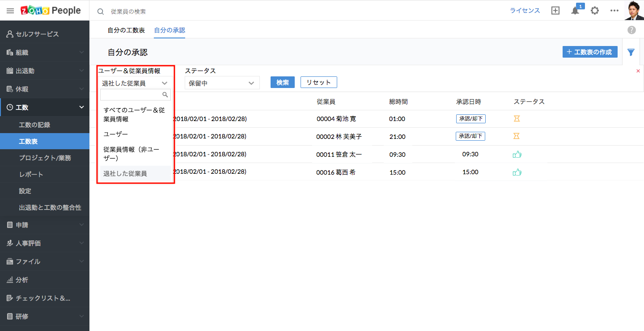Click thumbs-up status icon for 笹倉 太一
This screenshot has height=331, width=644.
click(517, 155)
